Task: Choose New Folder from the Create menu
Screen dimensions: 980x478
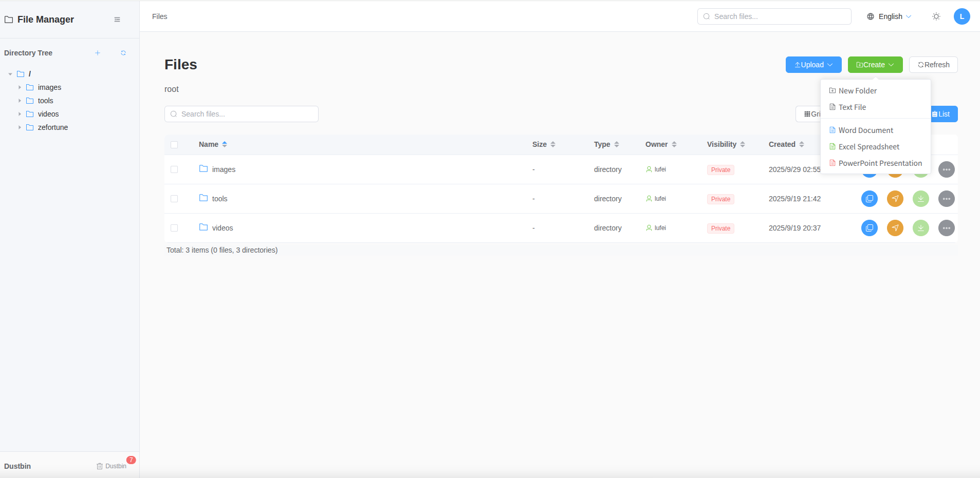Action: tap(857, 91)
